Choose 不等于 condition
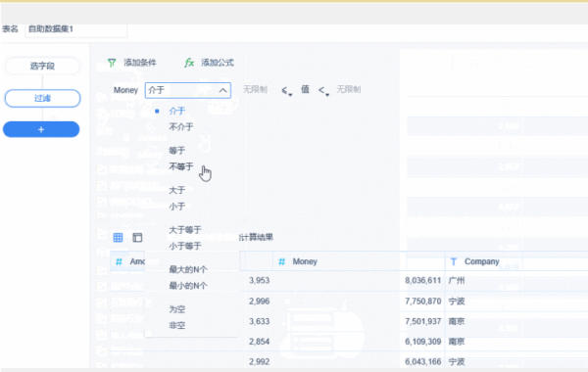Screen dimensions: 588x372 [x=181, y=166]
